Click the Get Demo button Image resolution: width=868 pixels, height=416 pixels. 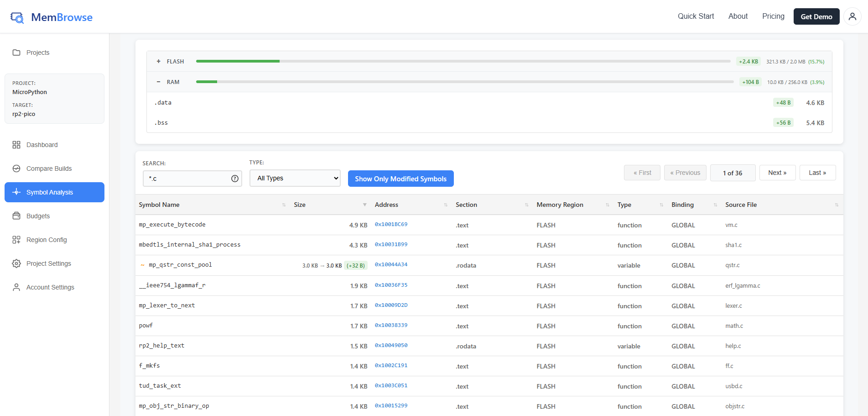click(816, 16)
